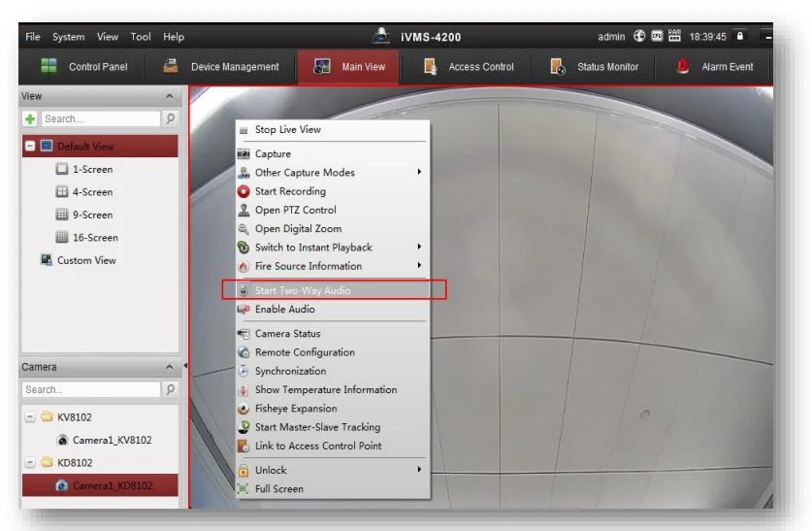Choose Start Two-Way Audio

(333, 290)
